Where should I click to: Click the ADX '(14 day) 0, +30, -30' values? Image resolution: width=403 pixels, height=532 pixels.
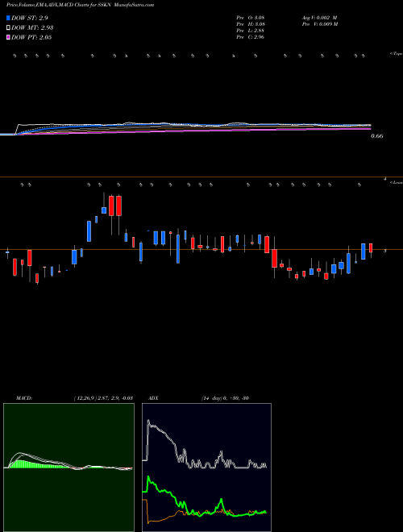[x=225, y=398]
